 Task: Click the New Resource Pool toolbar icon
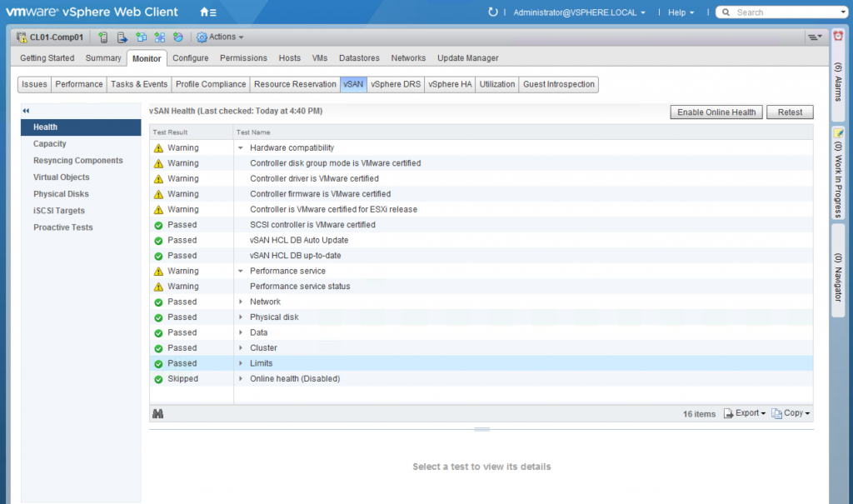[178, 37]
